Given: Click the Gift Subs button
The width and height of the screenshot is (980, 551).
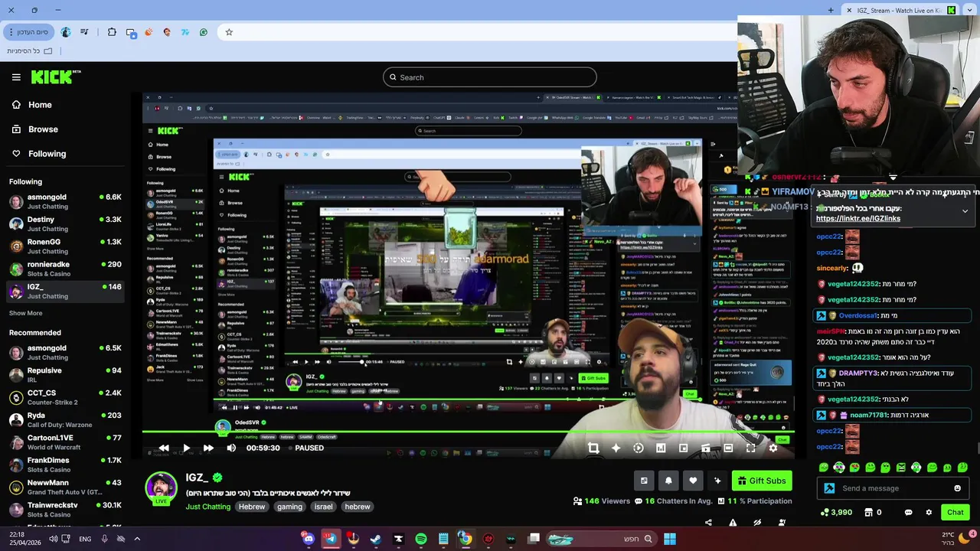Looking at the screenshot, I should (x=762, y=481).
